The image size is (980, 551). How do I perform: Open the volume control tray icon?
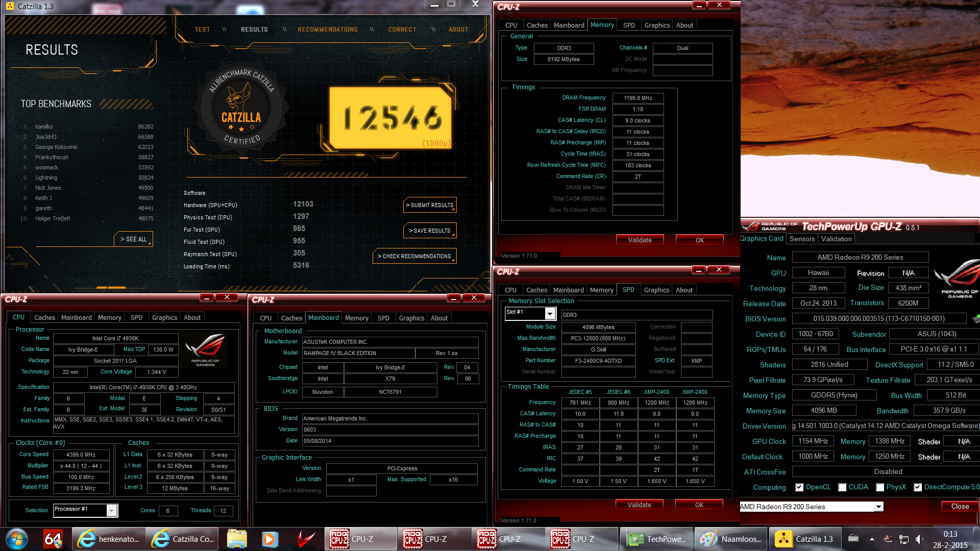919,539
